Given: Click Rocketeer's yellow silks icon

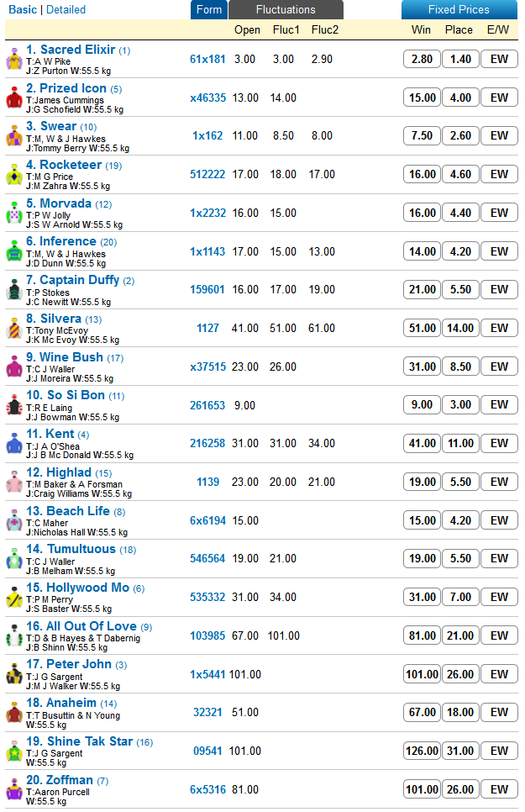Looking at the screenshot, I should pos(14,175).
